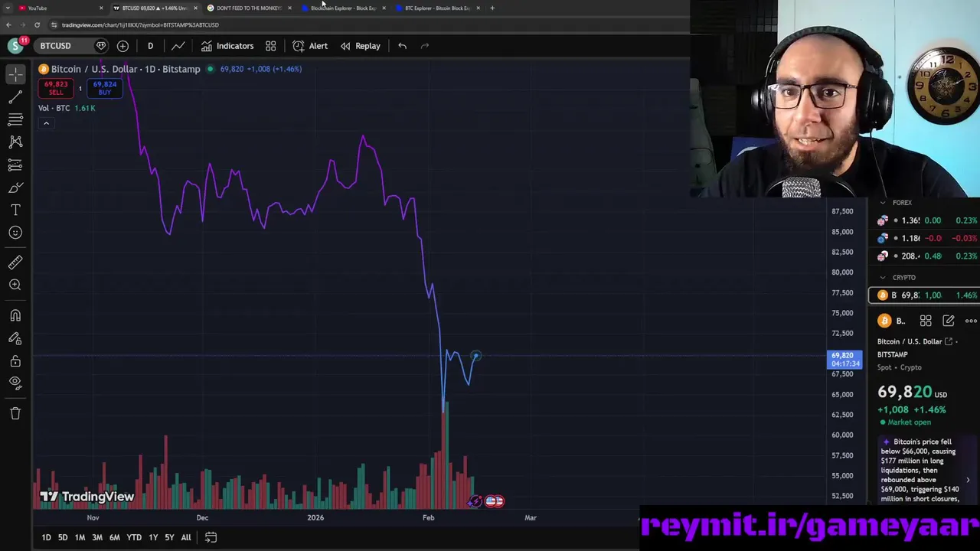Collapse the FOREX watchlist section
The image size is (980, 551).
pyautogui.click(x=883, y=203)
